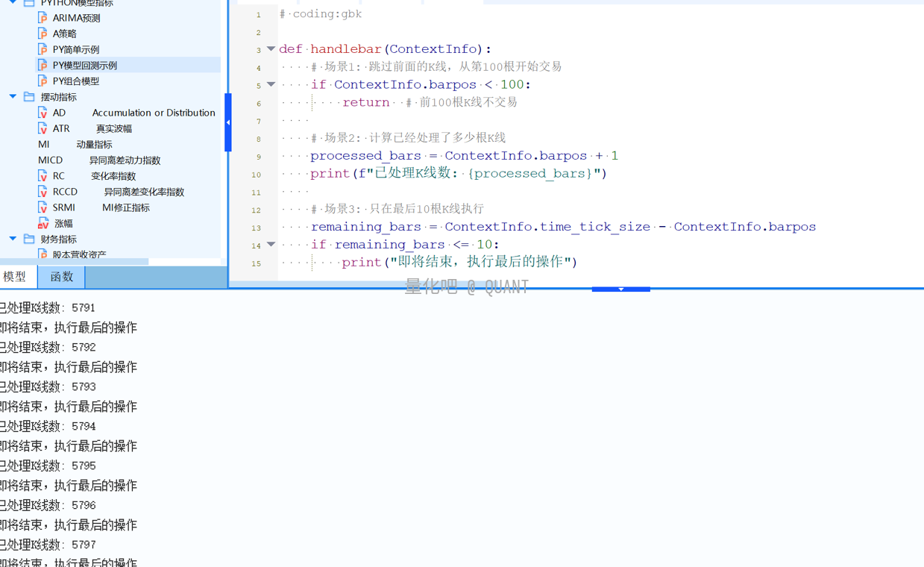Click the RCCD indicator formula icon
The image size is (924, 567).
(x=43, y=192)
